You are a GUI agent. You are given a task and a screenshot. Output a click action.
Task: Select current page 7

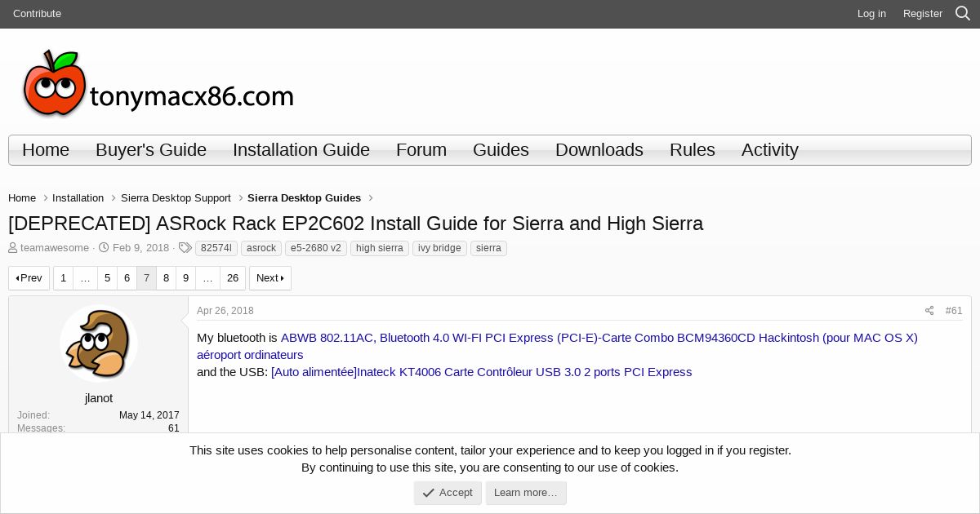pyautogui.click(x=146, y=278)
